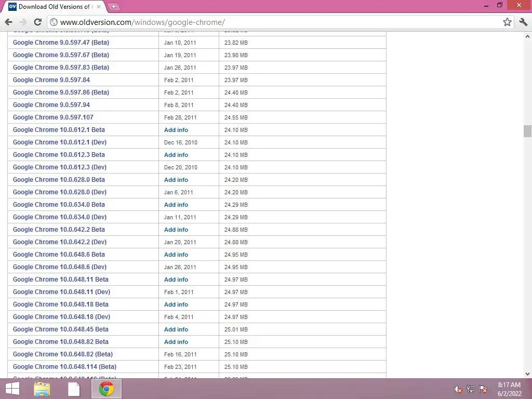Open Google Chrome 10.0.612.3 Beta link
Screen dimensions: 532x399
click(x=59, y=155)
